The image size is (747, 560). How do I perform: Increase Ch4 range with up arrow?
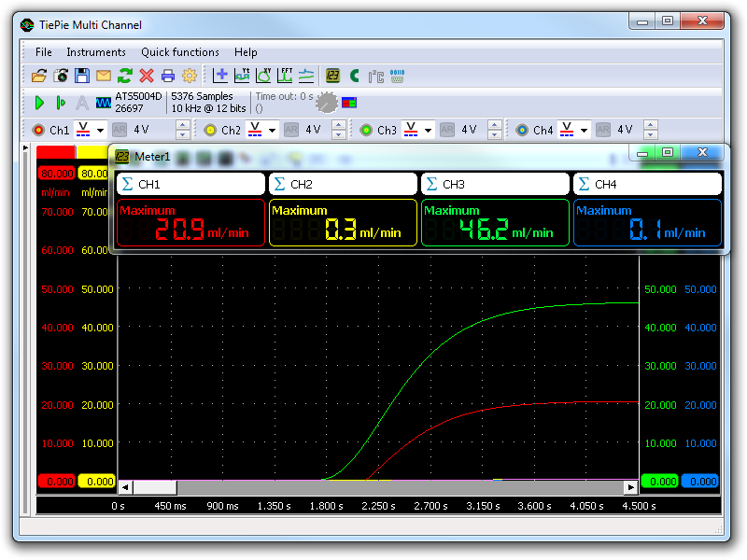coord(650,125)
